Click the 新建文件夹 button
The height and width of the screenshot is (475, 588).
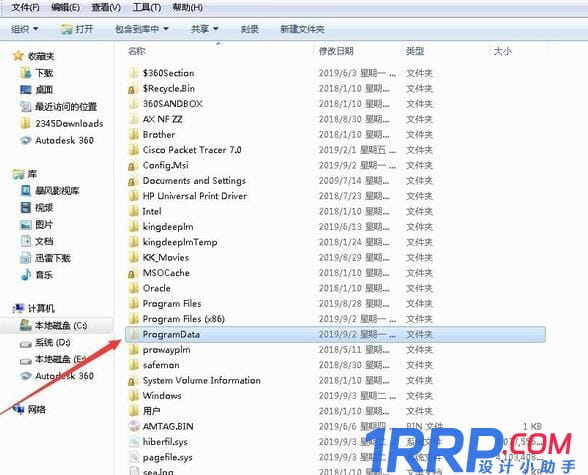pos(302,29)
